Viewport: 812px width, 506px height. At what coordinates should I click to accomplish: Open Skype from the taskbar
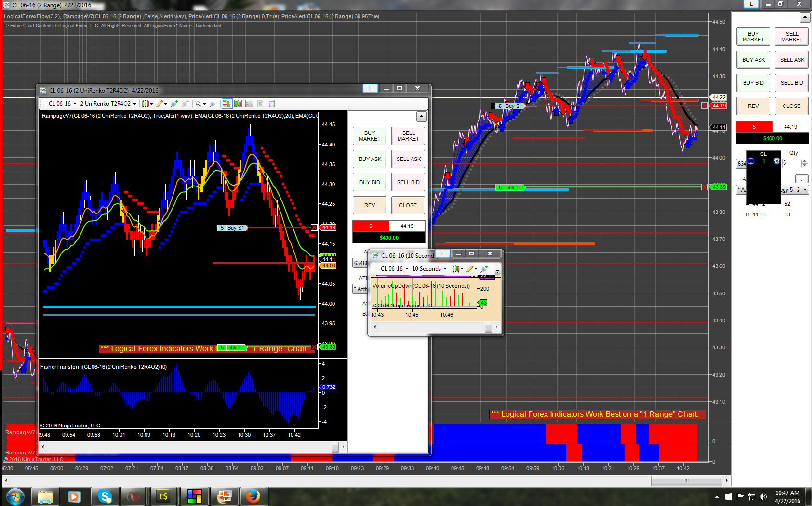click(105, 496)
